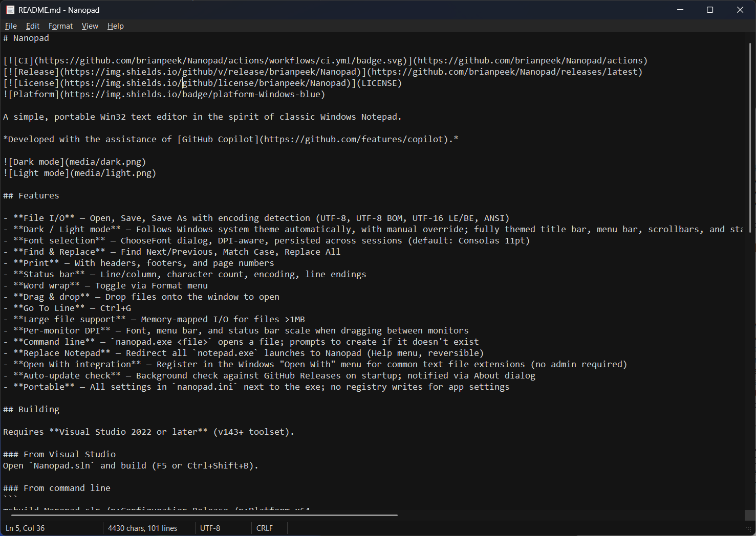
Task: Open the Help menu
Action: pos(116,26)
